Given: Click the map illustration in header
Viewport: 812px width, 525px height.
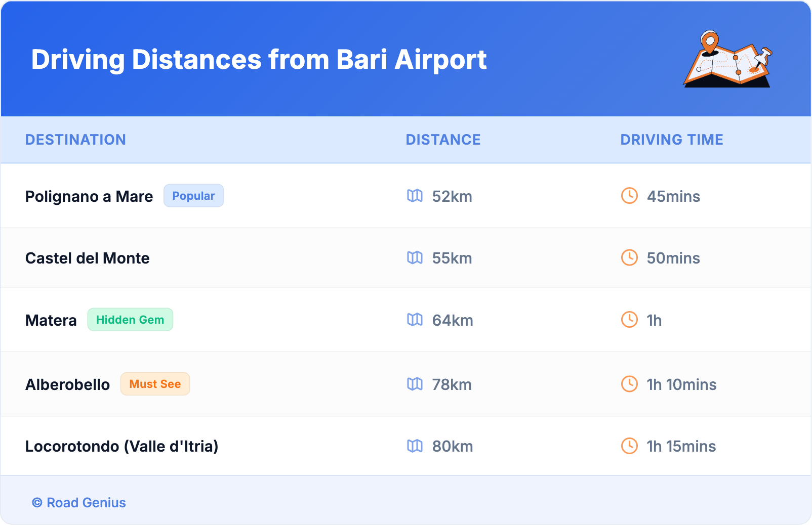Looking at the screenshot, I should coord(727,60).
